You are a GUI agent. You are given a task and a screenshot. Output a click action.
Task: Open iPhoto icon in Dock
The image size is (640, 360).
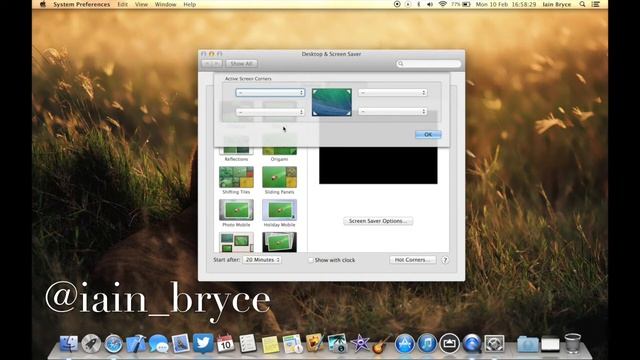[x=337, y=344]
